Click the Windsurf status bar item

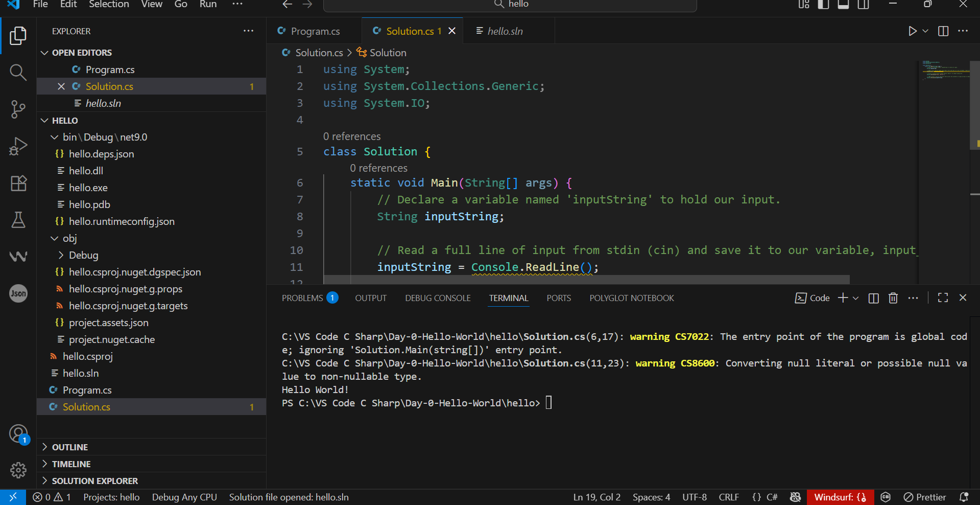click(x=840, y=497)
